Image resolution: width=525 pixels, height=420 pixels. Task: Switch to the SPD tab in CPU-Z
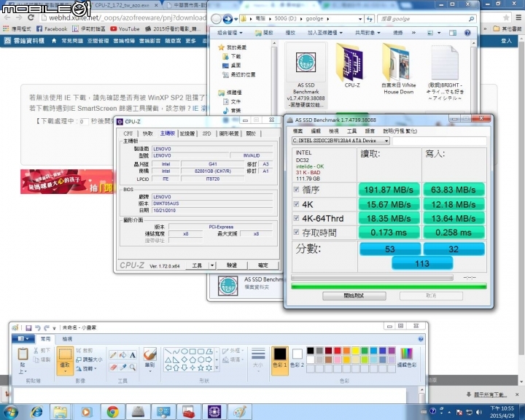206,133
